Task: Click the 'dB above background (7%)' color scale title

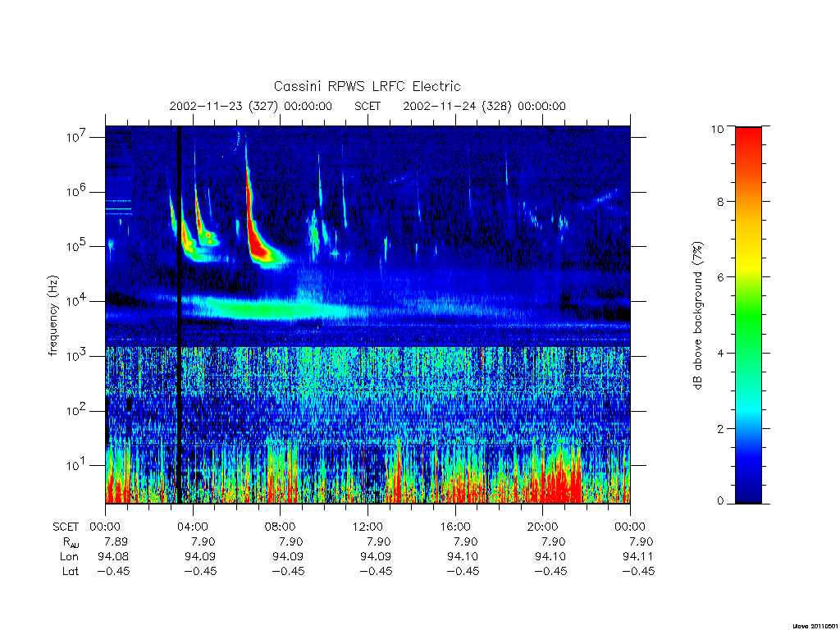Action: (x=697, y=316)
